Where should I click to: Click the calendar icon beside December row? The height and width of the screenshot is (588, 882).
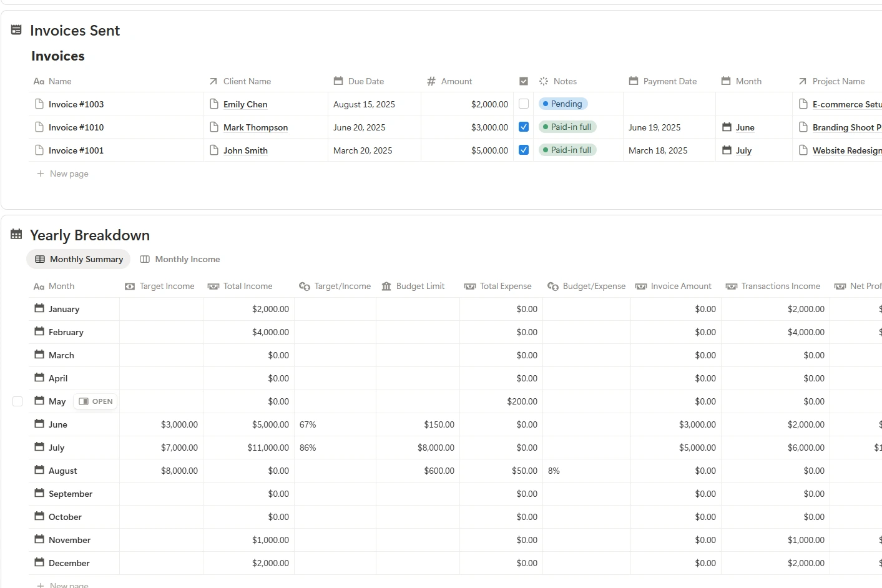[39, 562]
